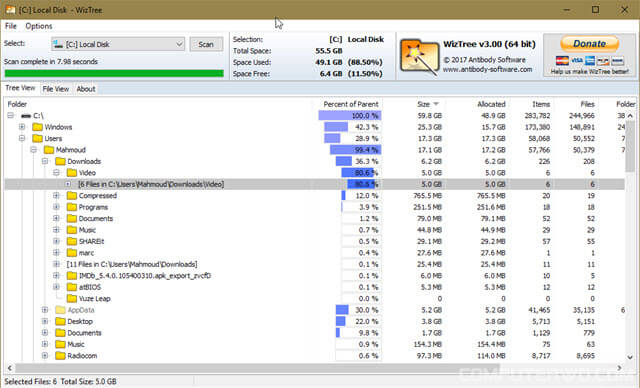Click the horizontal scrollbar right arrow

(x=619, y=368)
